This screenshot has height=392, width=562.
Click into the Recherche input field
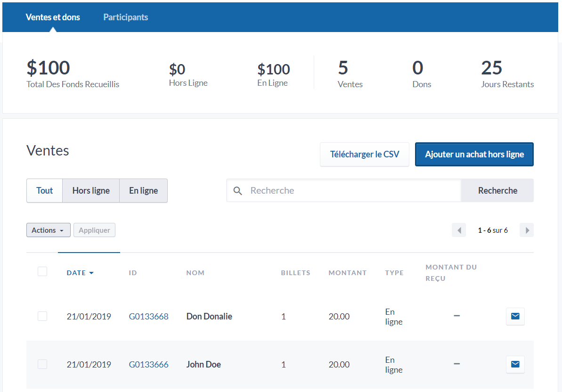[x=353, y=191]
